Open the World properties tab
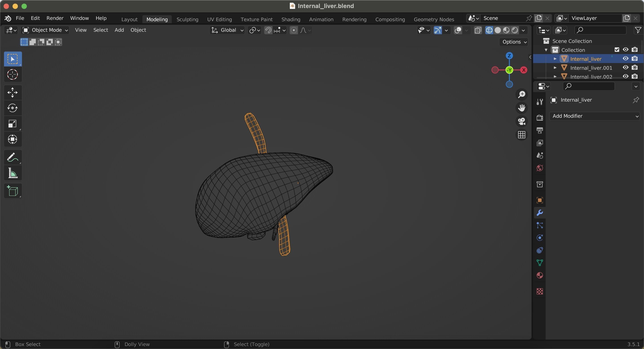Viewport: 644px width, 349px height. point(540,168)
